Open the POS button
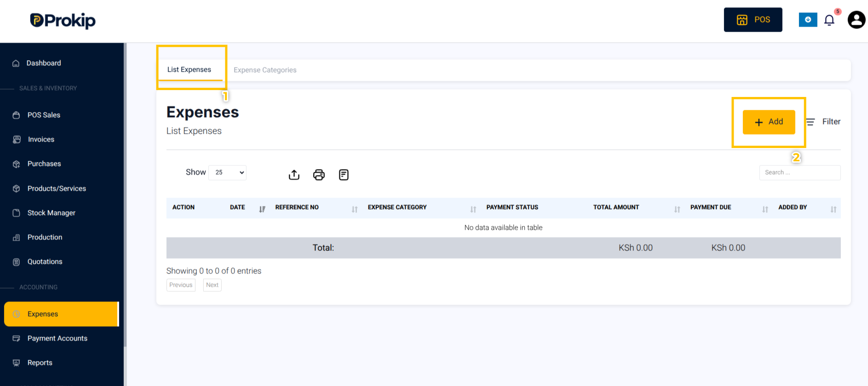The image size is (868, 386). point(753,20)
